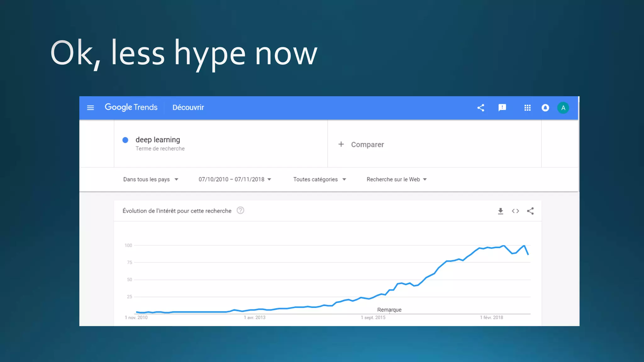Open the date range 07/10/2010 – 07/11/2018 dropdown
The width and height of the screenshot is (644, 362).
[x=235, y=179]
